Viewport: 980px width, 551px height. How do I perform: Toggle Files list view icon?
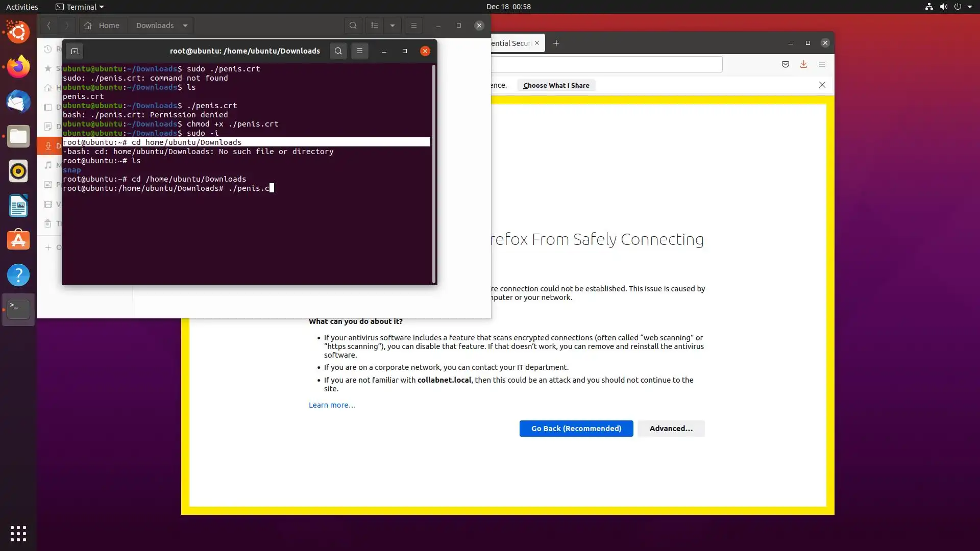click(x=375, y=26)
